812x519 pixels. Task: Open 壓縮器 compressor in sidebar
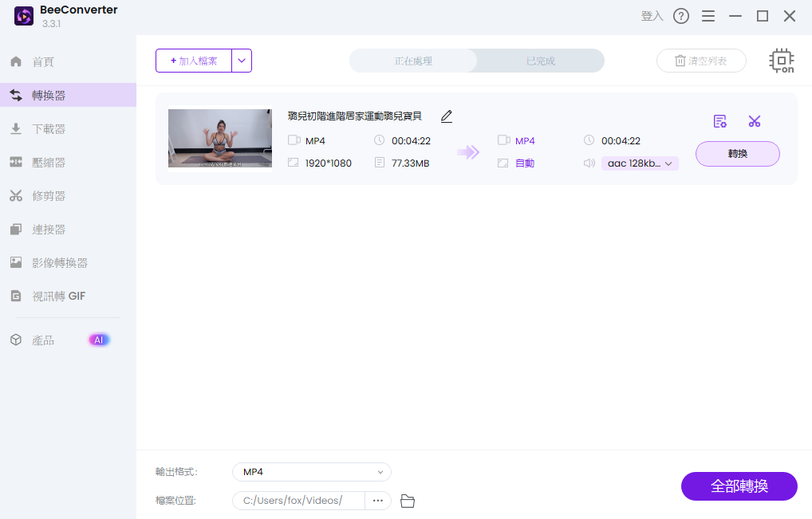(68, 163)
